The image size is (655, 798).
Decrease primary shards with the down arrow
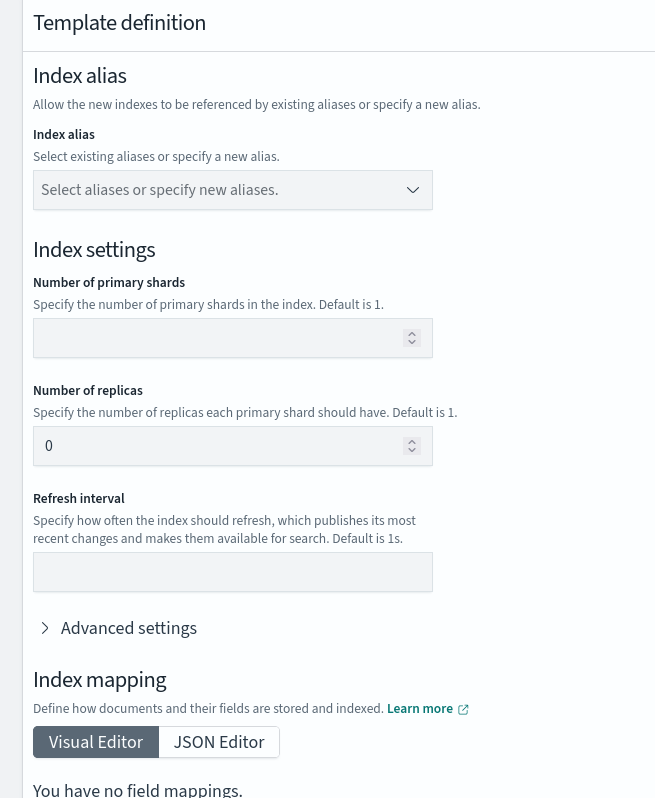tap(412, 343)
